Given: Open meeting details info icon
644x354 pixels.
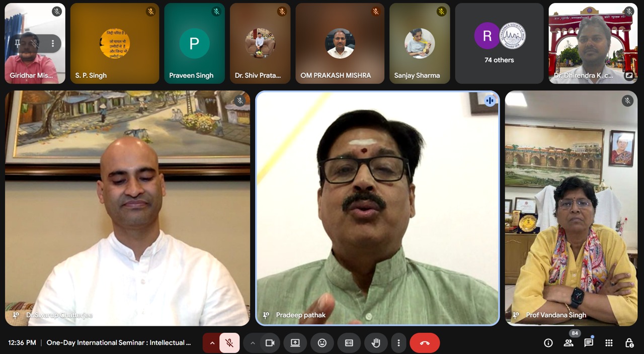Looking at the screenshot, I should (x=548, y=343).
